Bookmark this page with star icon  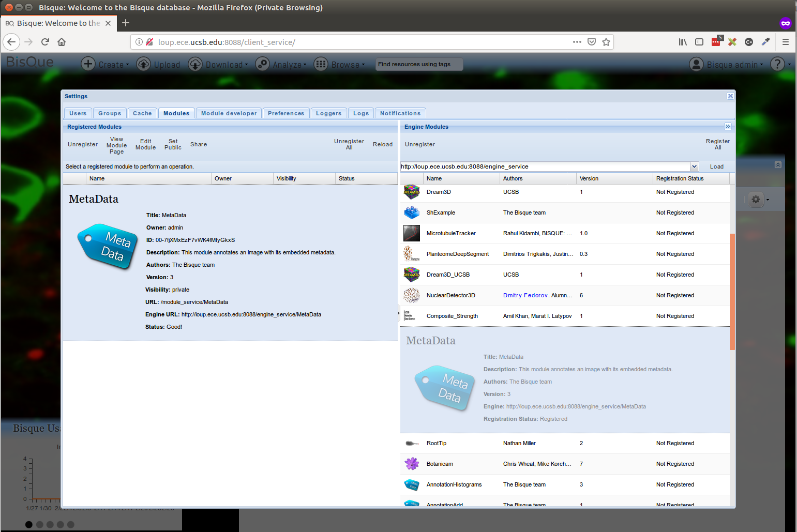coord(606,42)
